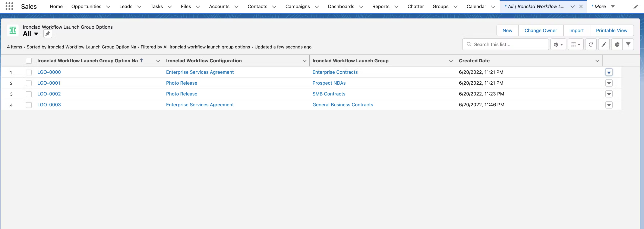Show charts panel icon

(x=617, y=44)
